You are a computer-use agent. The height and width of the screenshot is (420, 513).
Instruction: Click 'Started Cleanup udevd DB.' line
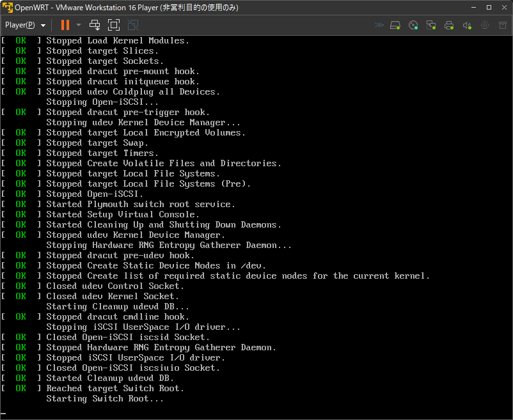coord(110,378)
